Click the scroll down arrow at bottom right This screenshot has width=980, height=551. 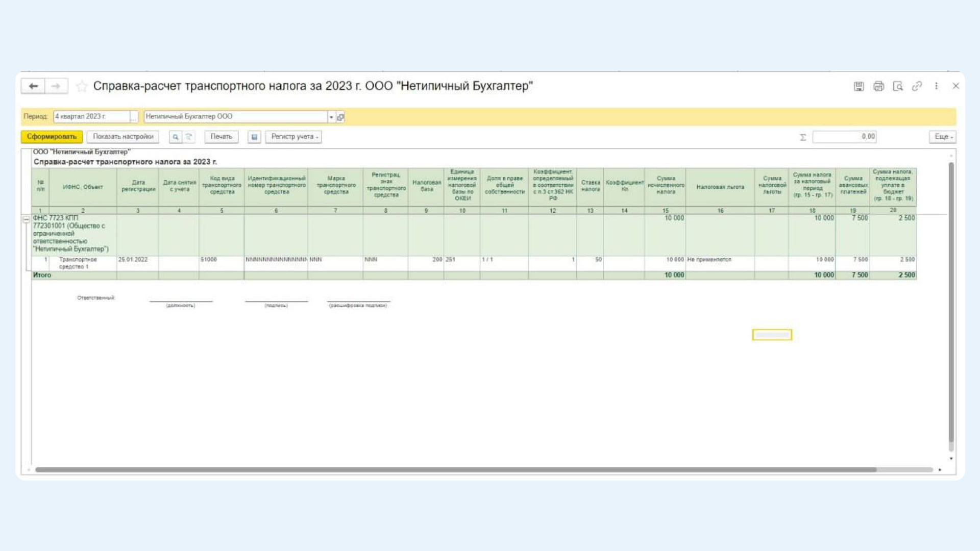point(951,459)
